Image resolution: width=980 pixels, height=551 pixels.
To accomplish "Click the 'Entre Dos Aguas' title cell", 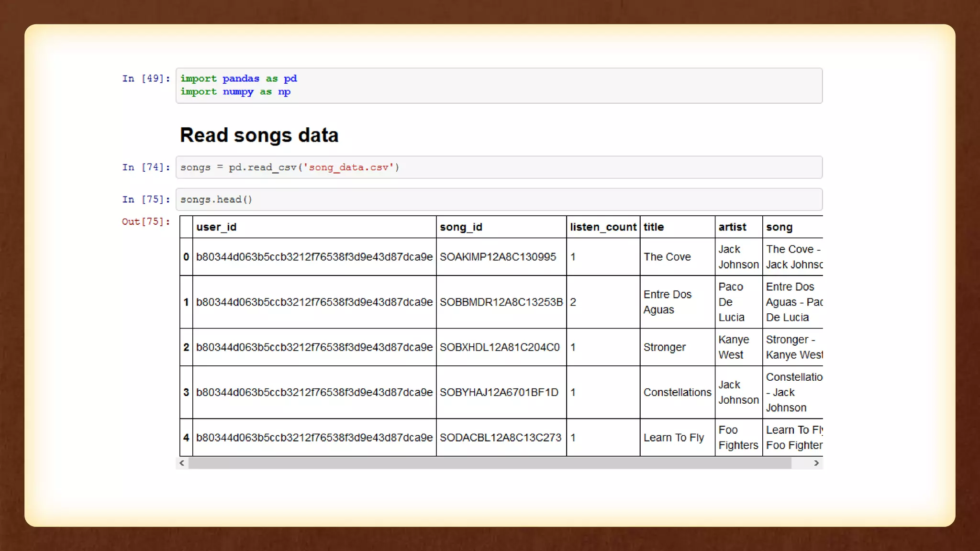I will point(667,302).
